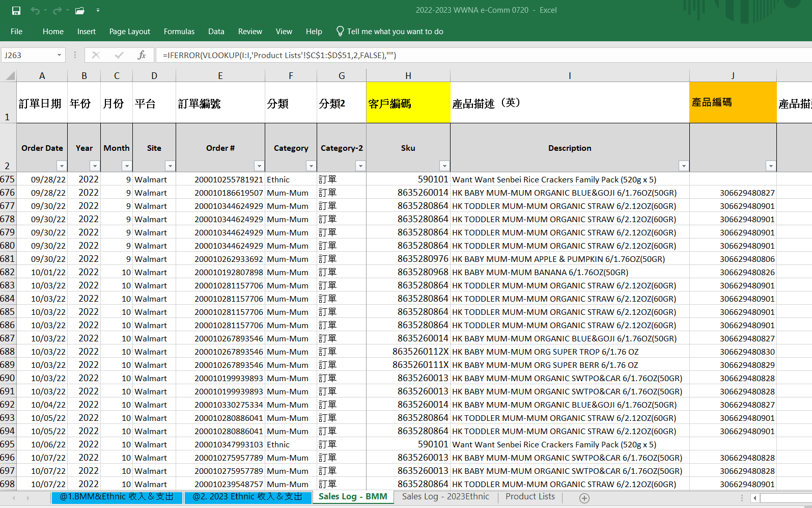Select the Sales Log - BMM sheet tab
The height and width of the screenshot is (508, 812).
[x=353, y=497]
